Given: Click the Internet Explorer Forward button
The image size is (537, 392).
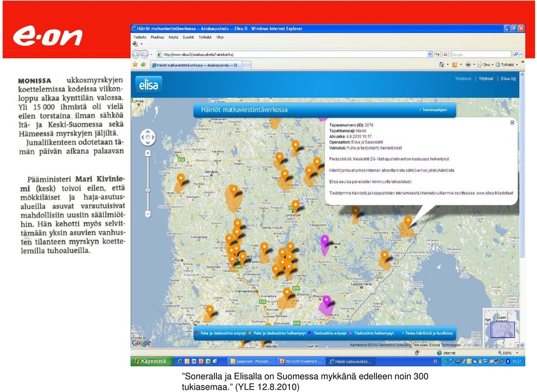Looking at the screenshot, I should [144, 54].
